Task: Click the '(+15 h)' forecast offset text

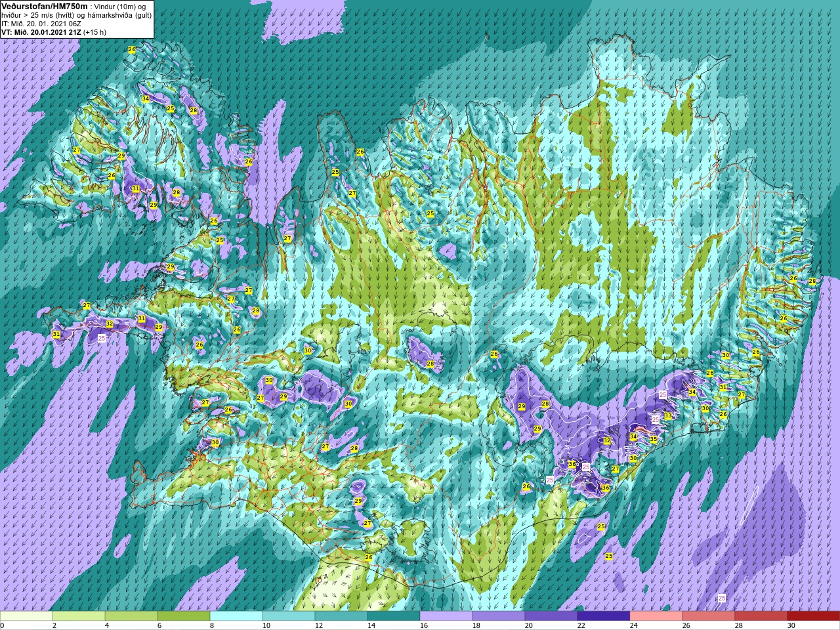Action: click(x=94, y=31)
